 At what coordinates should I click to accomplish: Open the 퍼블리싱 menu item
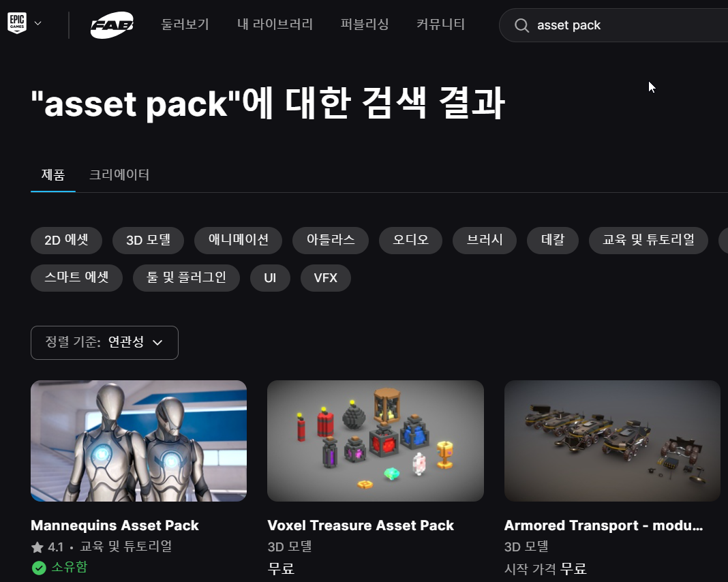365,24
